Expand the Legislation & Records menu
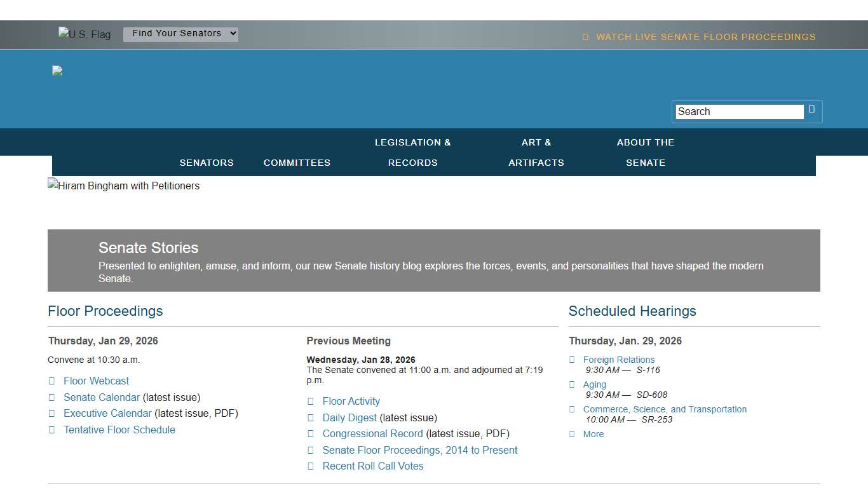Viewport: 868px width, 488px height. 412,152
